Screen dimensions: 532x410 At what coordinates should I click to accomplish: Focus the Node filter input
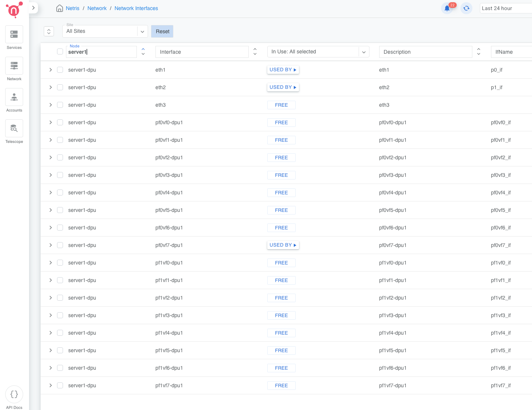pyautogui.click(x=101, y=52)
